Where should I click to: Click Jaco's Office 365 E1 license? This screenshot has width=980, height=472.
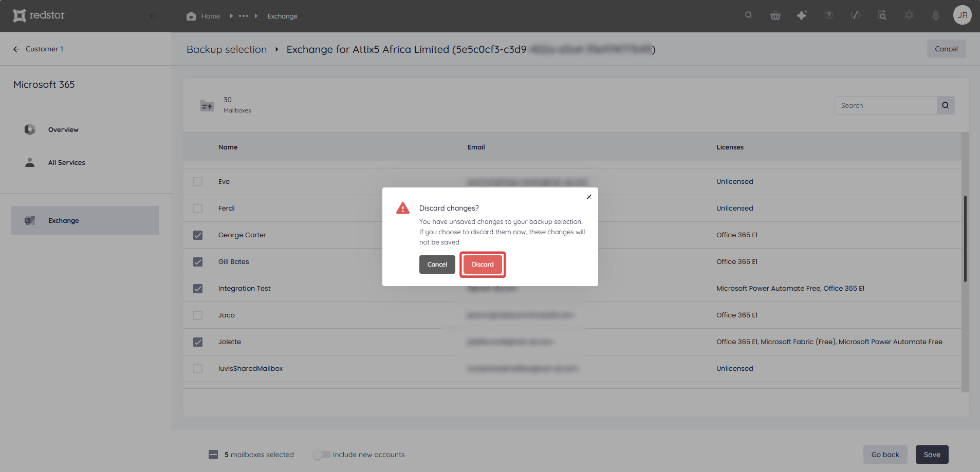(x=737, y=315)
